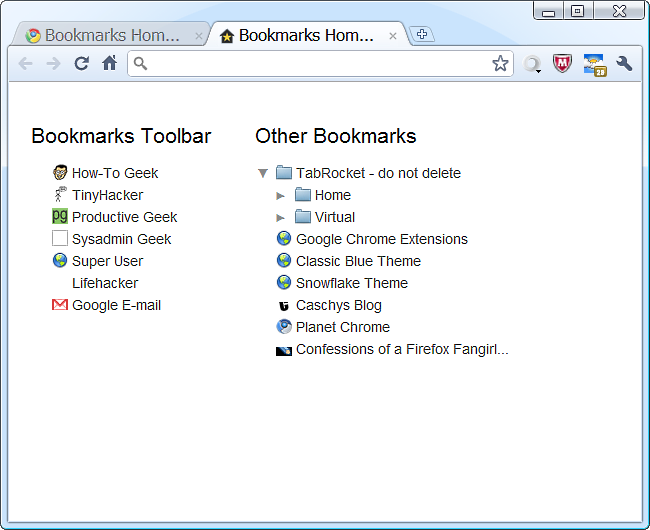Viewport: 650px width, 530px height.
Task: Open Confessions of a Firefox Fangirl bookmark
Action: (x=401, y=349)
